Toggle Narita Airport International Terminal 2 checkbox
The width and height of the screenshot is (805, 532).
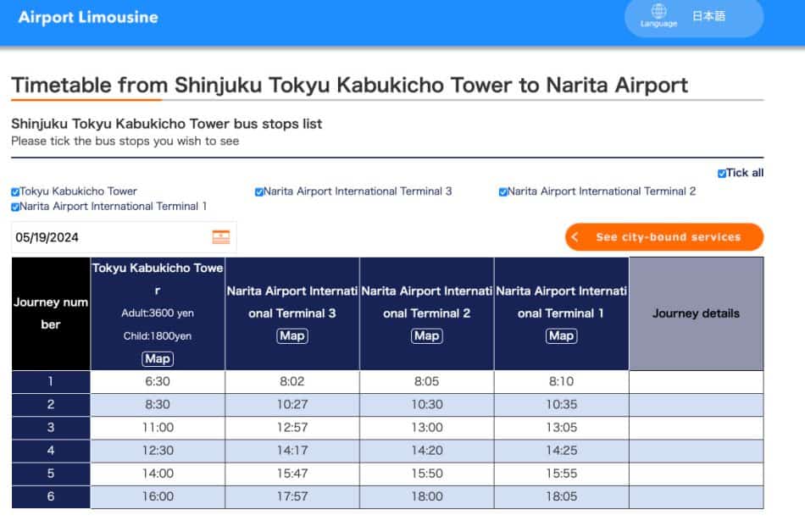(x=503, y=192)
